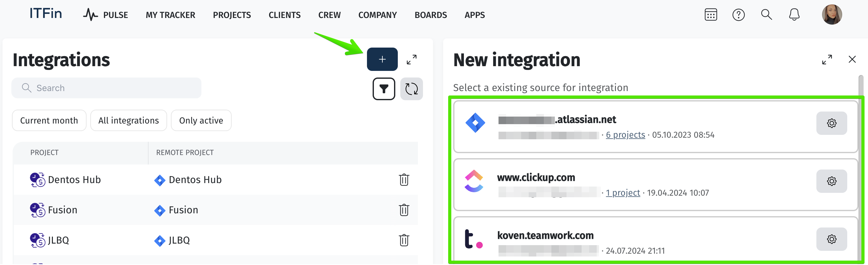
Task: Go to MY TRACKER menu
Action: pyautogui.click(x=170, y=15)
